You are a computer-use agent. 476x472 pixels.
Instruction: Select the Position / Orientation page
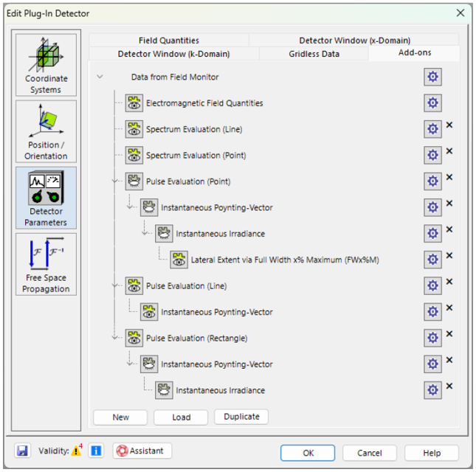coord(46,131)
